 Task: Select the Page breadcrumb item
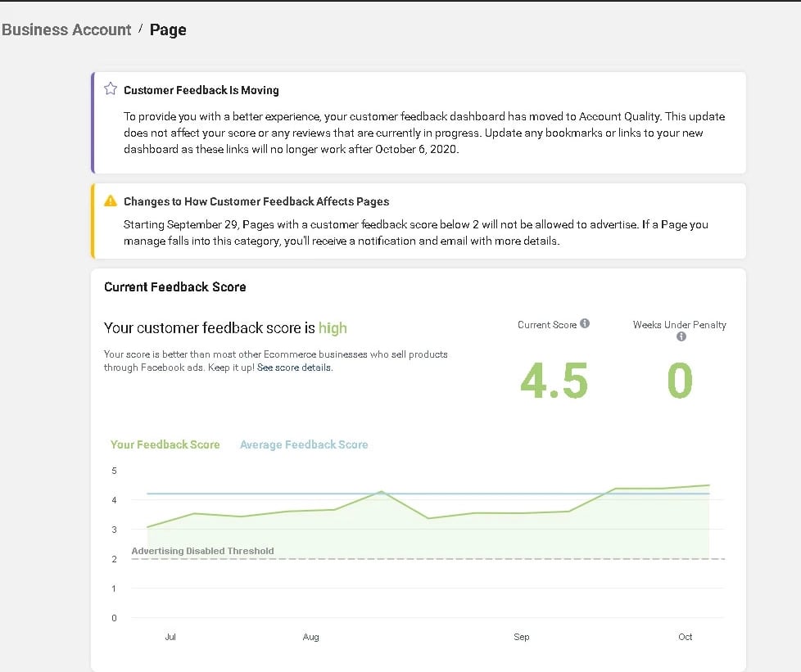click(x=168, y=29)
